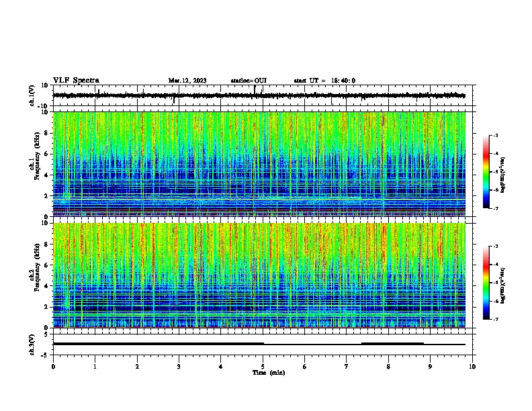Click the ch.1 spectrogram color scale bar
This screenshot has height=411, width=532.
[x=486, y=172]
